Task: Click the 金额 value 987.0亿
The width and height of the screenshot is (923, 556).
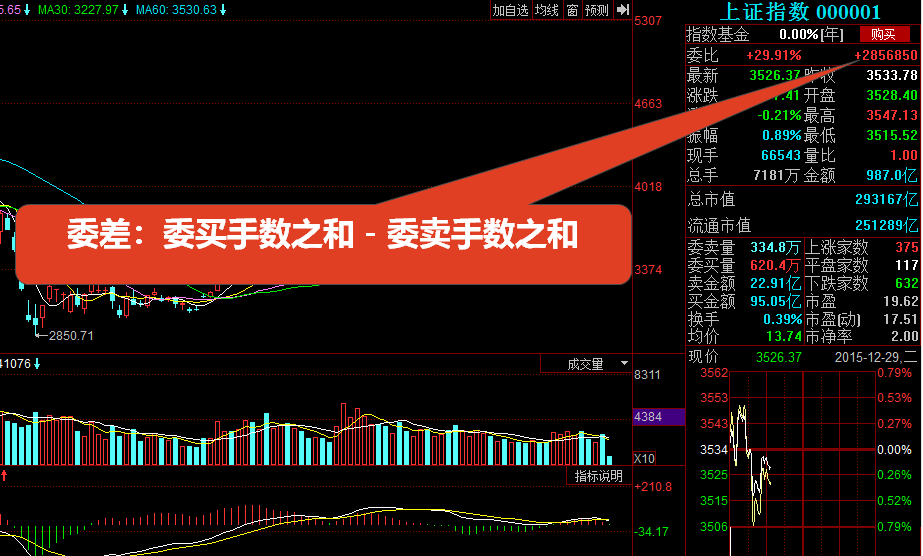Action: coord(892,175)
